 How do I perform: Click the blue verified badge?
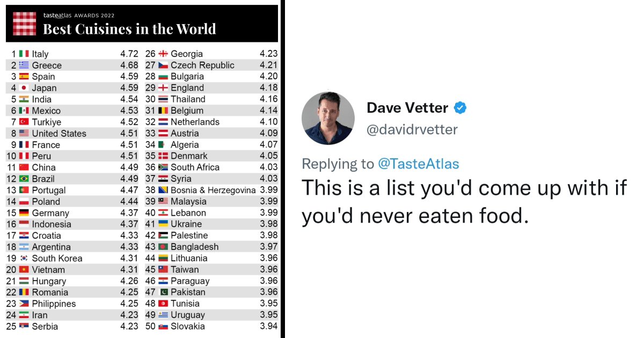pyautogui.click(x=460, y=108)
